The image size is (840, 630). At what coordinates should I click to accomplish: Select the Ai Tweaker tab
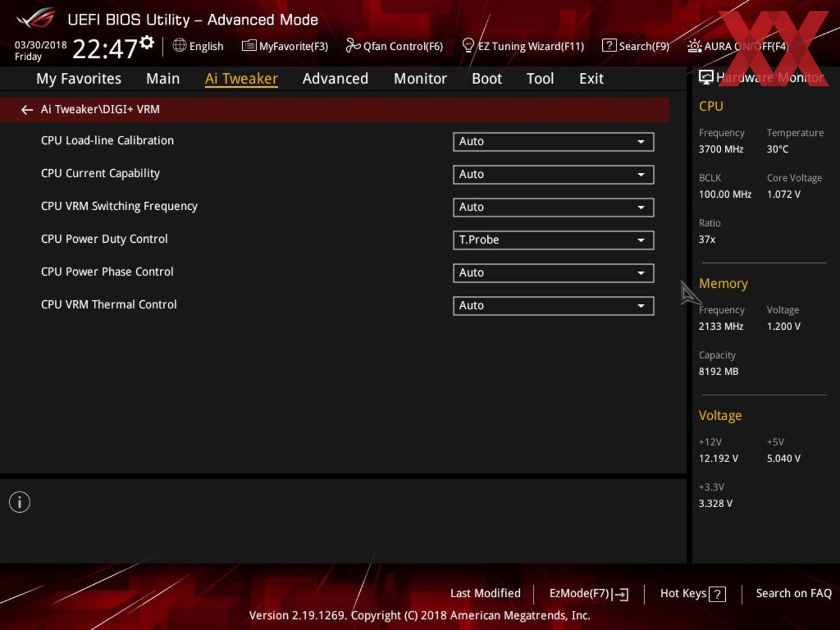pyautogui.click(x=241, y=79)
